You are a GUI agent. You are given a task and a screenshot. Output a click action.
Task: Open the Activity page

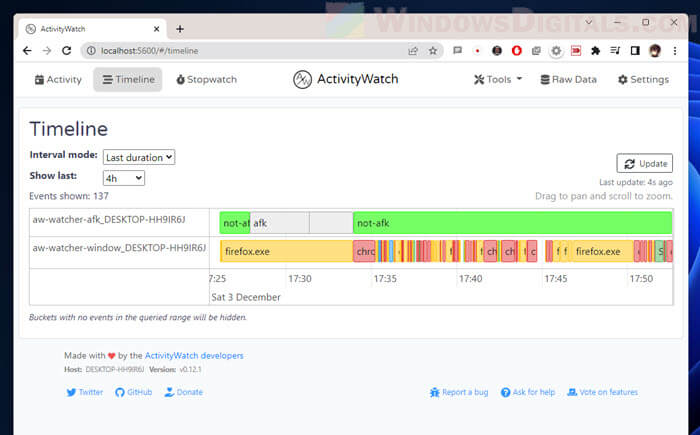(58, 79)
